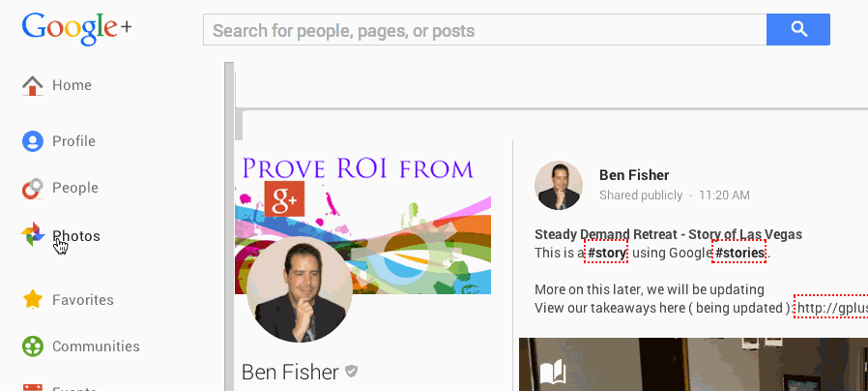Click the #stories hashtag link

pyautogui.click(x=740, y=254)
